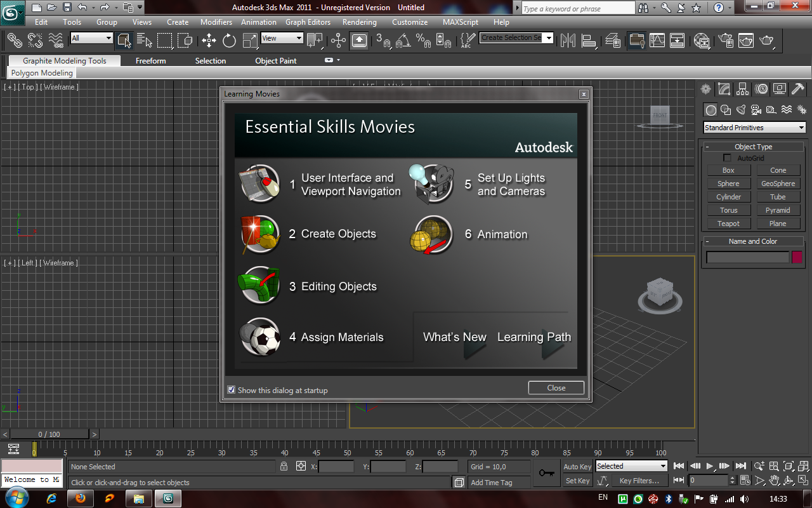
Task: Switch to the Object Paint tab
Action: click(276, 61)
